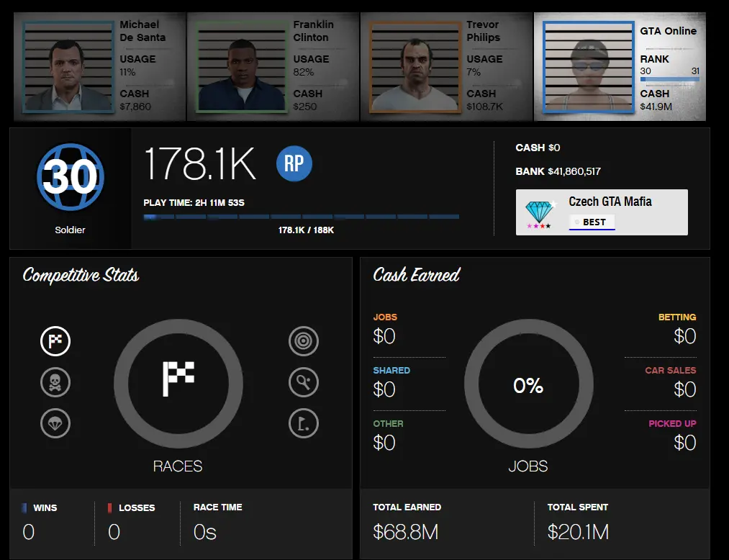This screenshot has height=560, width=729.
Task: Click the 178.1K / 188K progress label
Action: (x=306, y=230)
